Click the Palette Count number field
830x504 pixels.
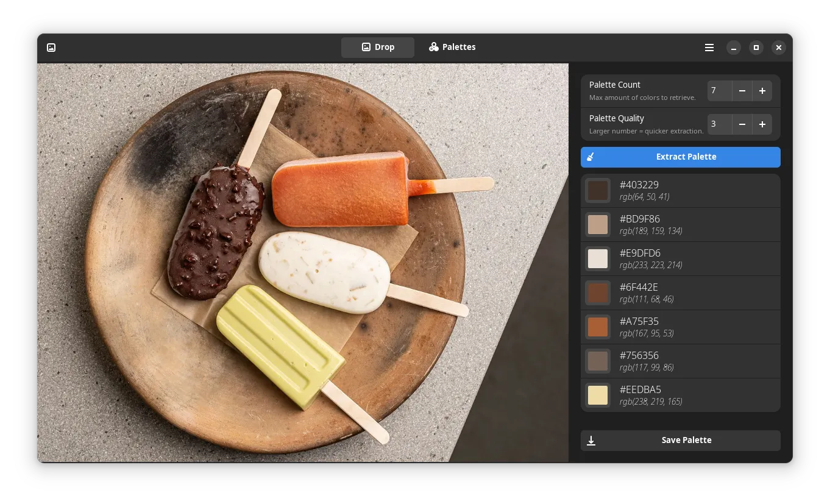click(x=720, y=91)
